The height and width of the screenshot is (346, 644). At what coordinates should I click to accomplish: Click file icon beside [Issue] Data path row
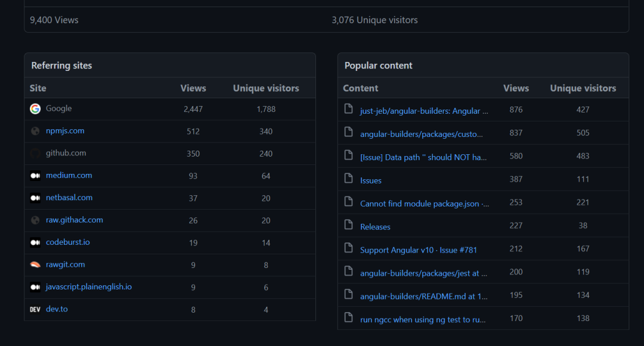(349, 155)
